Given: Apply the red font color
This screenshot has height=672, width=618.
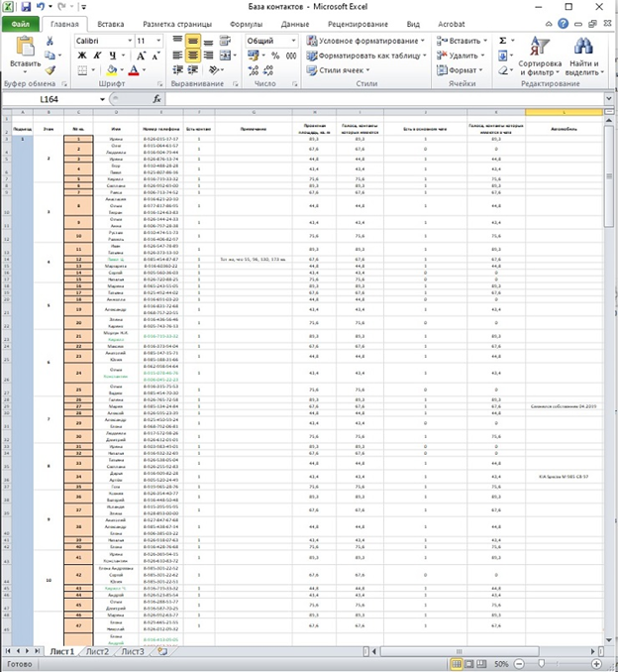Looking at the screenshot, I should coord(134,69).
